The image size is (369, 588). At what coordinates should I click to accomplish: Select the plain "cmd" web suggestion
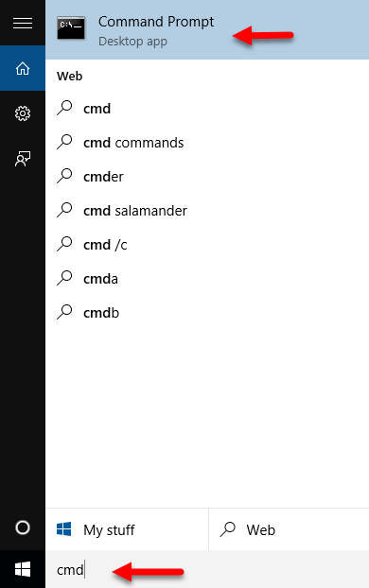[207, 109]
